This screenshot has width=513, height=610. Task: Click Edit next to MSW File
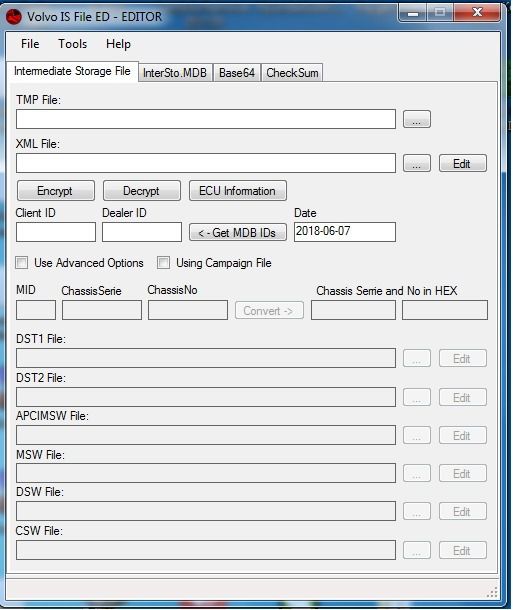pos(462,473)
